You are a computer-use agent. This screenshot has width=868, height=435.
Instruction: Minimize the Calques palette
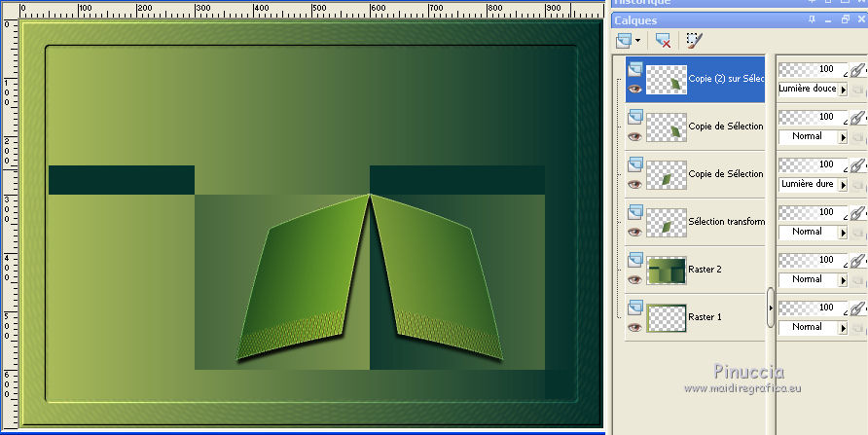[828, 19]
